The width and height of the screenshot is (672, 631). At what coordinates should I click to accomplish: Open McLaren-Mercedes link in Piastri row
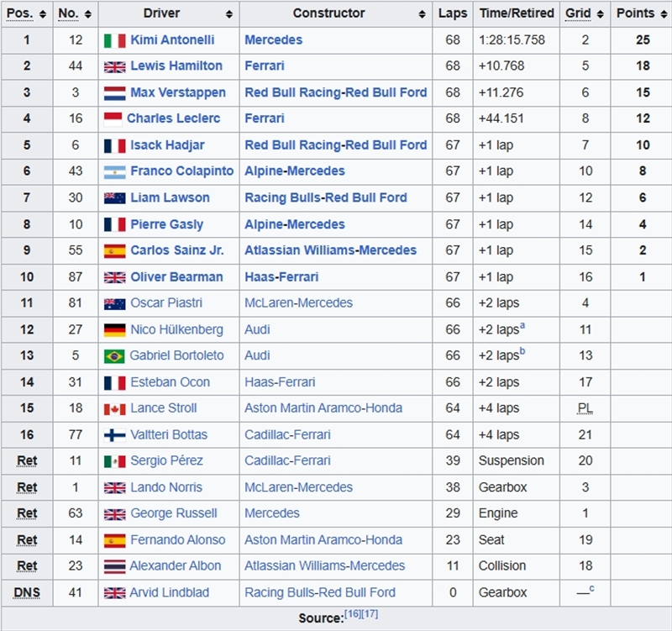point(298,302)
